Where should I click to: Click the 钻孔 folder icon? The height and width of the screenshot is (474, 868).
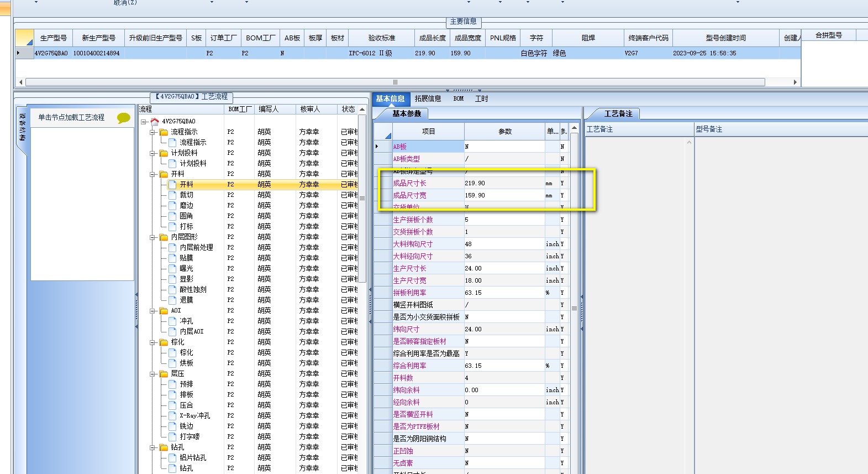(x=164, y=447)
